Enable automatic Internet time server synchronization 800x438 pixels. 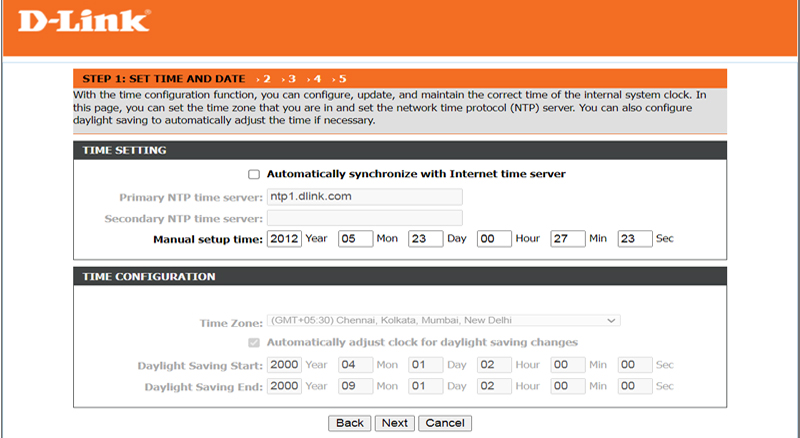click(254, 174)
